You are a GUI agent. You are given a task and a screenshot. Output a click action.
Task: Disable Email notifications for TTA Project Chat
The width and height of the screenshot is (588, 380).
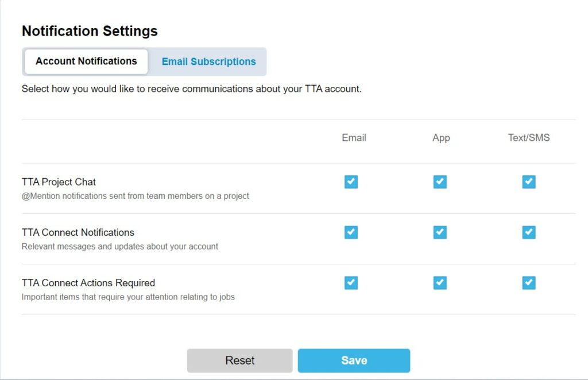coord(351,182)
